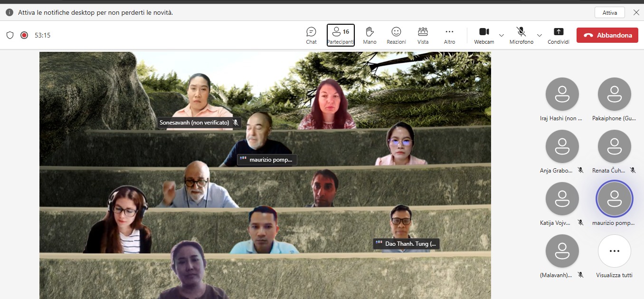Click the meeting timer 53:15
This screenshot has height=299, width=644.
(43, 35)
